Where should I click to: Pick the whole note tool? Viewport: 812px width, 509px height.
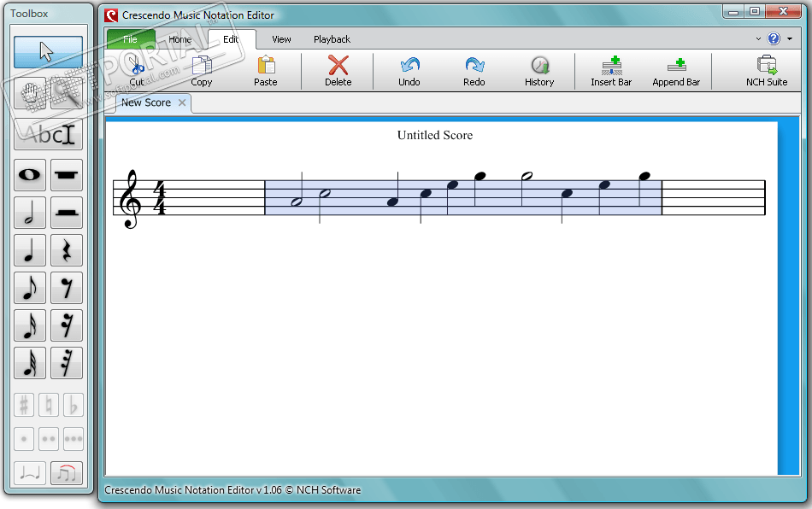coord(30,175)
